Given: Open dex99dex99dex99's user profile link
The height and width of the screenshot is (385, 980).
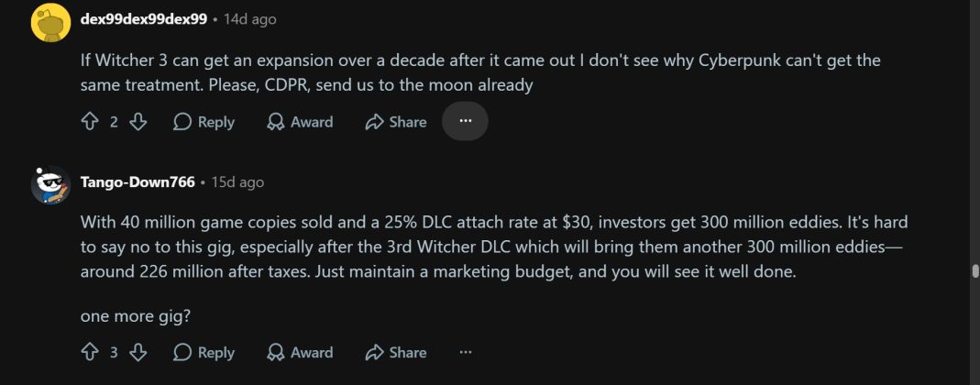Looking at the screenshot, I should pos(144,19).
